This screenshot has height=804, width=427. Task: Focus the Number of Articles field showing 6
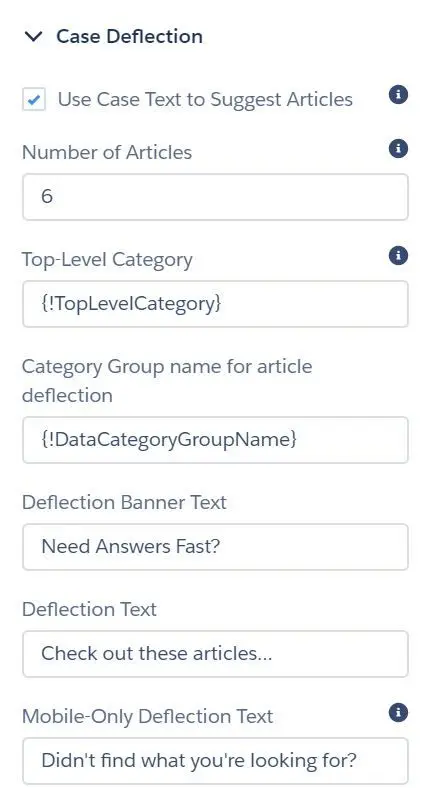point(215,197)
